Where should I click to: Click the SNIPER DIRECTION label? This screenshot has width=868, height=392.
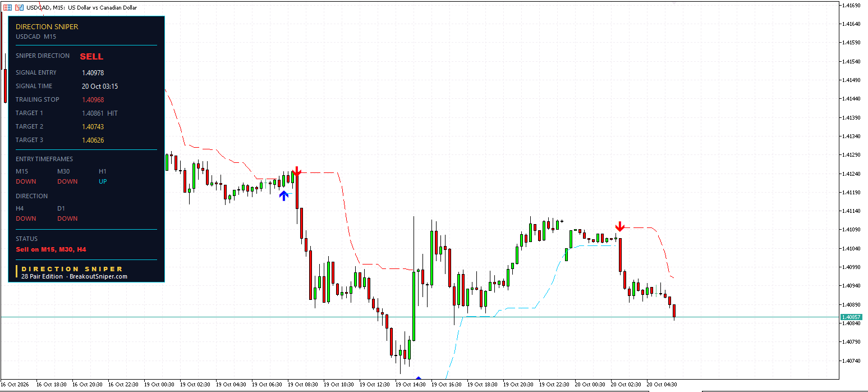pyautogui.click(x=43, y=56)
